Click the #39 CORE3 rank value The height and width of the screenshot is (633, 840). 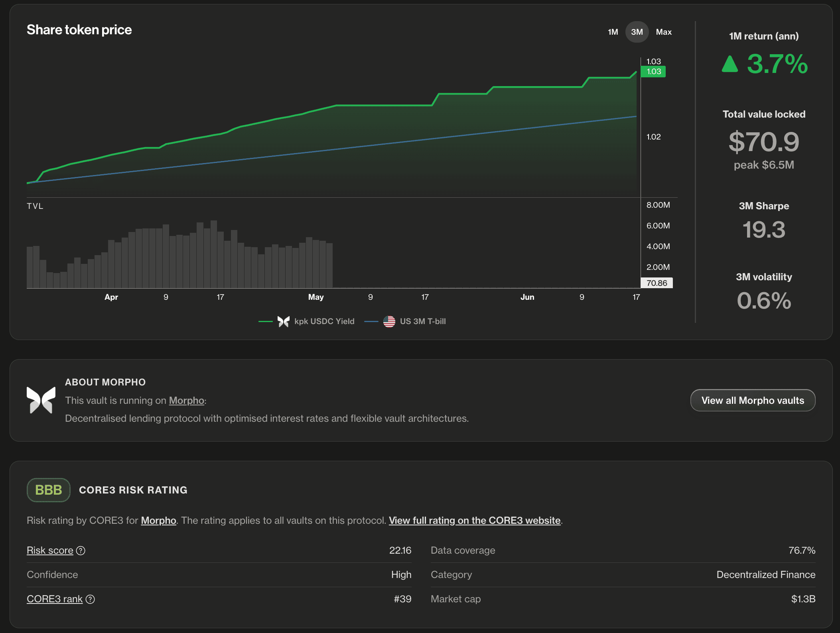click(x=402, y=599)
